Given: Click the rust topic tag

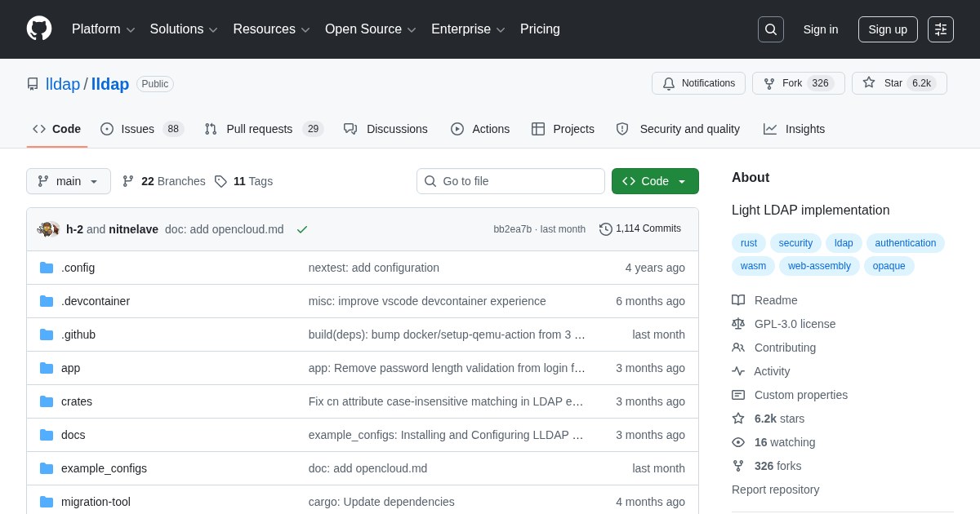Looking at the screenshot, I should coord(748,243).
